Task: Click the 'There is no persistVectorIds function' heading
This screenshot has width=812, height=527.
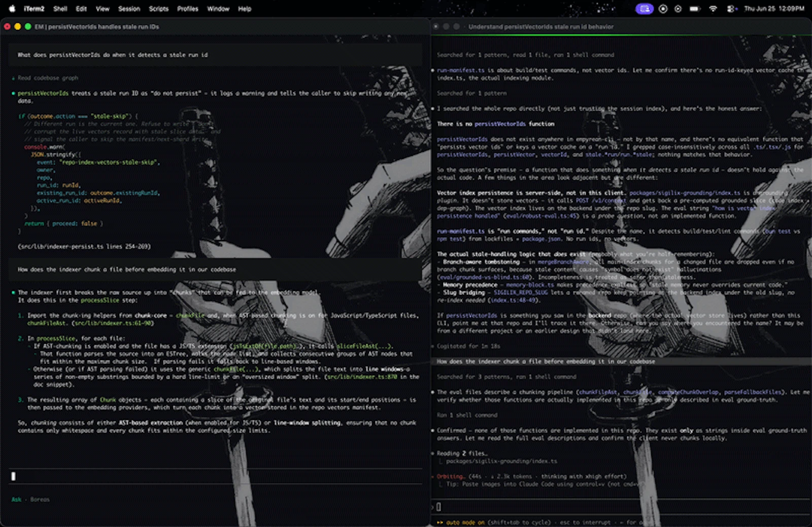Action: 496,124
